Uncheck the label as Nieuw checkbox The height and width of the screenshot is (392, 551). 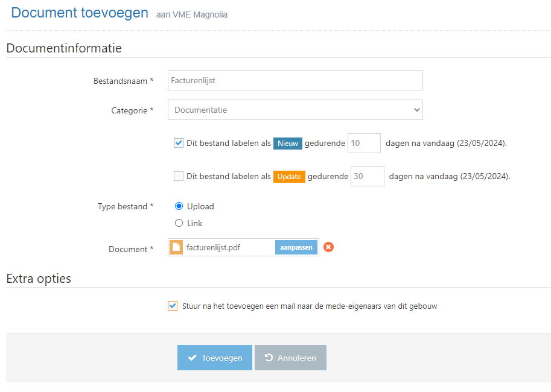click(179, 144)
